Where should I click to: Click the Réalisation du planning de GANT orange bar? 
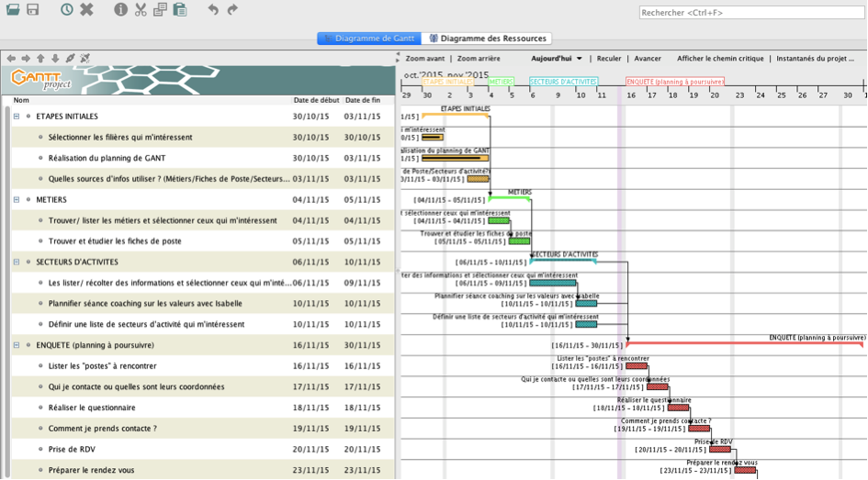tap(455, 159)
